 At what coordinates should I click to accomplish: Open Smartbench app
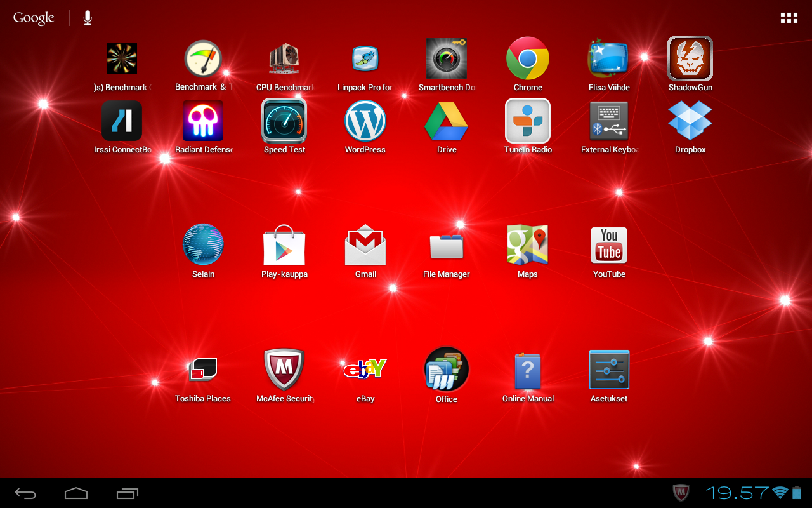coord(447,58)
